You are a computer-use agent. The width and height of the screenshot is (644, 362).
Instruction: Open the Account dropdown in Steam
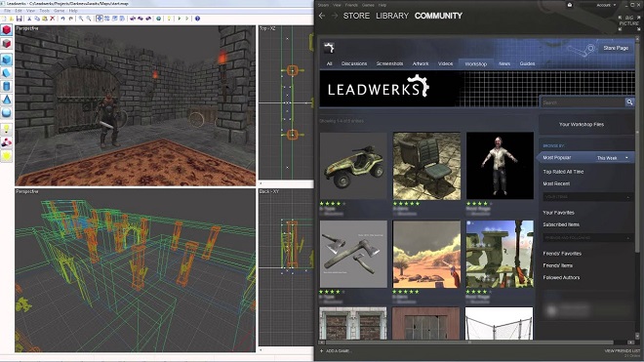coord(606,5)
